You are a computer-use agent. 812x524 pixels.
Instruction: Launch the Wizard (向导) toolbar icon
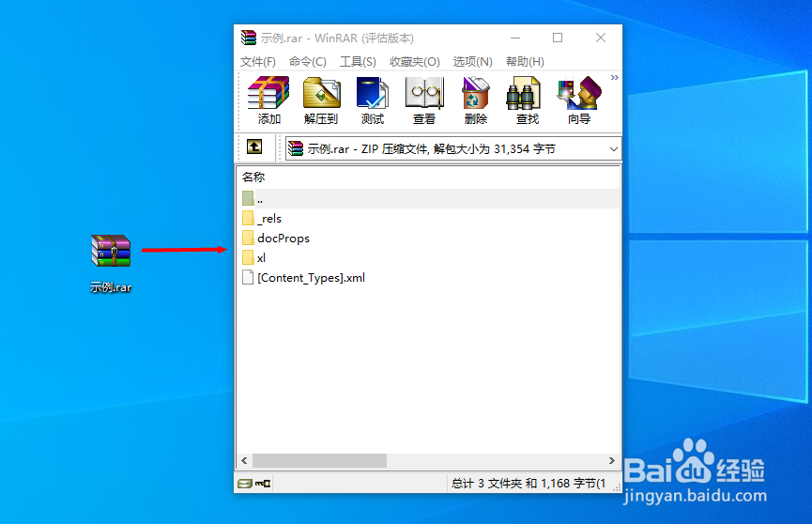pyautogui.click(x=579, y=100)
